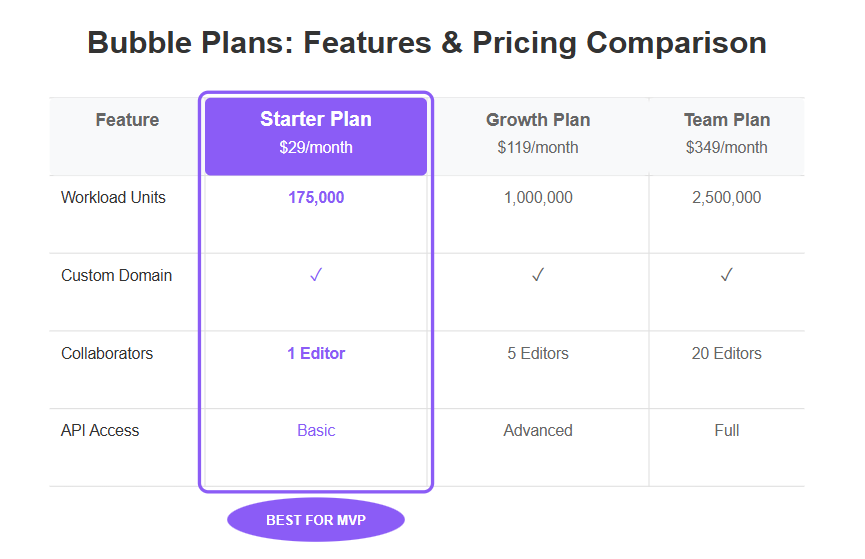Click the page title heading
865x559 pixels.
tap(427, 43)
